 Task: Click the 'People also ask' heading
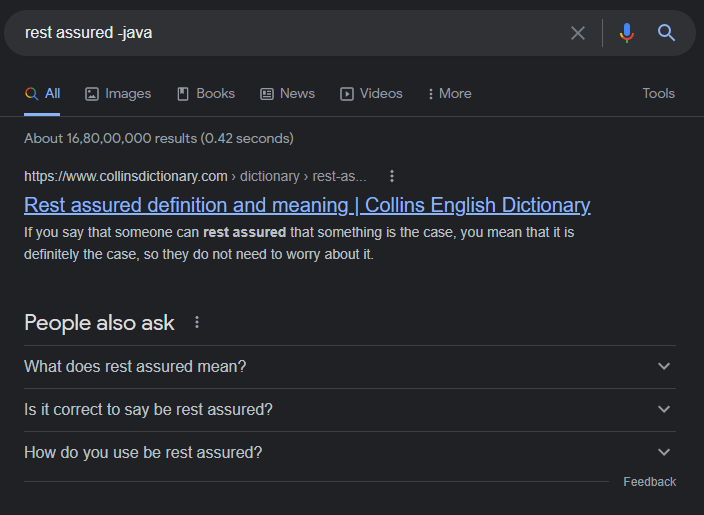tap(99, 322)
